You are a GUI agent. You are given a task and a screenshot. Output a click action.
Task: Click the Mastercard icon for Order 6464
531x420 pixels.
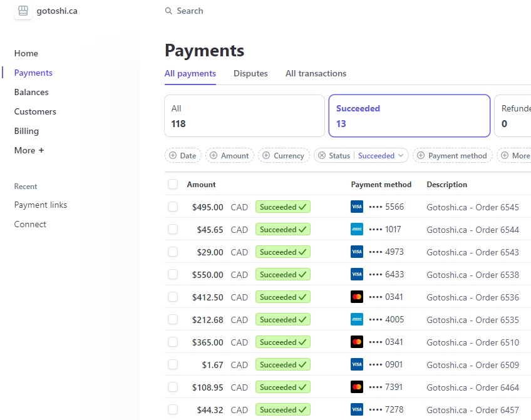tap(357, 387)
